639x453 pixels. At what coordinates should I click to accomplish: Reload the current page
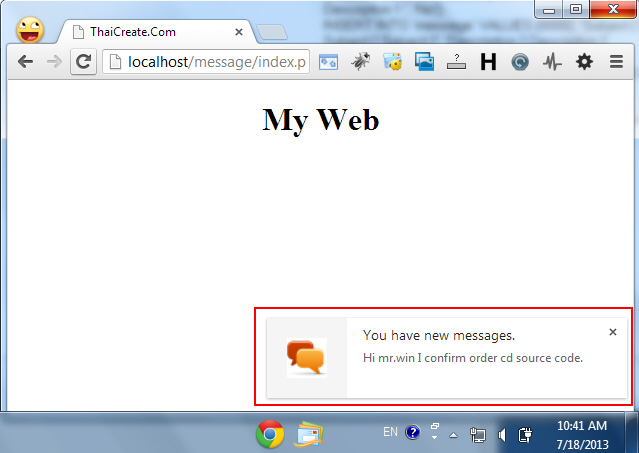tap(84, 62)
